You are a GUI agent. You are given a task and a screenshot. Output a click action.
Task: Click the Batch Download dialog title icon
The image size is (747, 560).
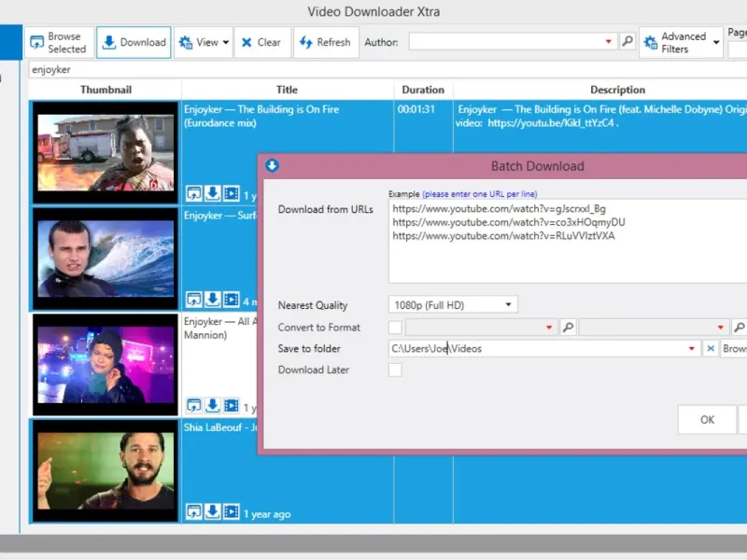[272, 166]
